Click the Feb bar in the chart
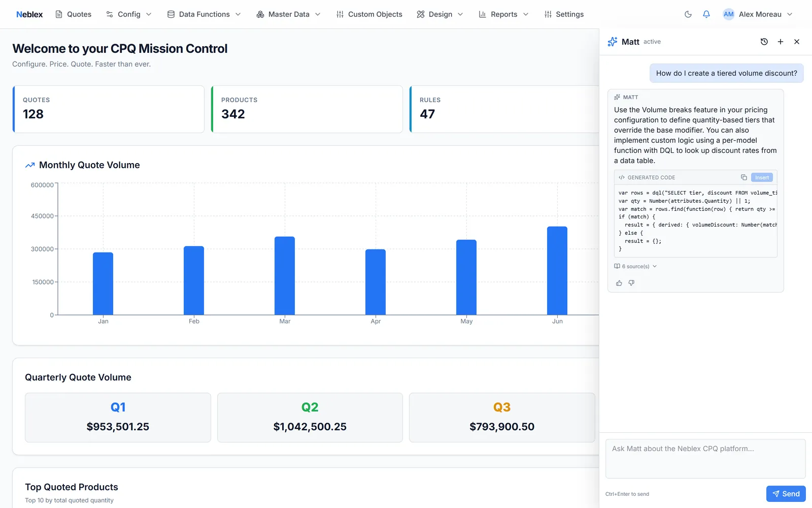This screenshot has width=812, height=508. click(194, 280)
